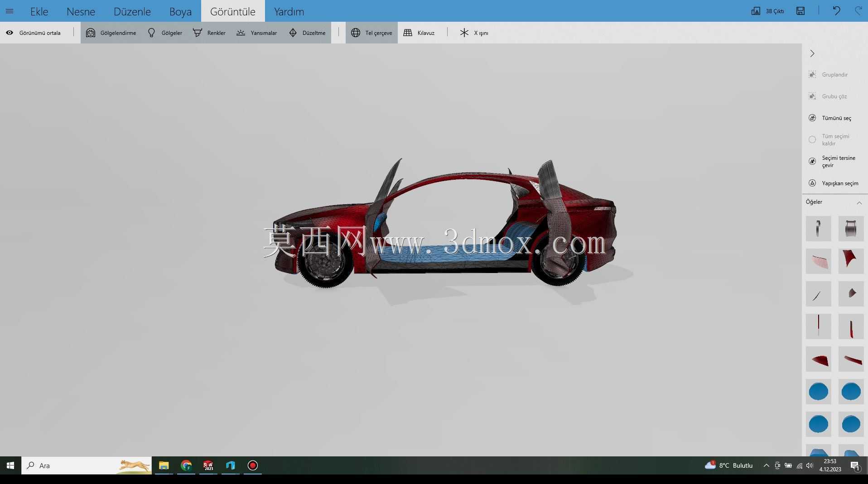
Task: Open File Explorer from taskbar
Action: 164,465
